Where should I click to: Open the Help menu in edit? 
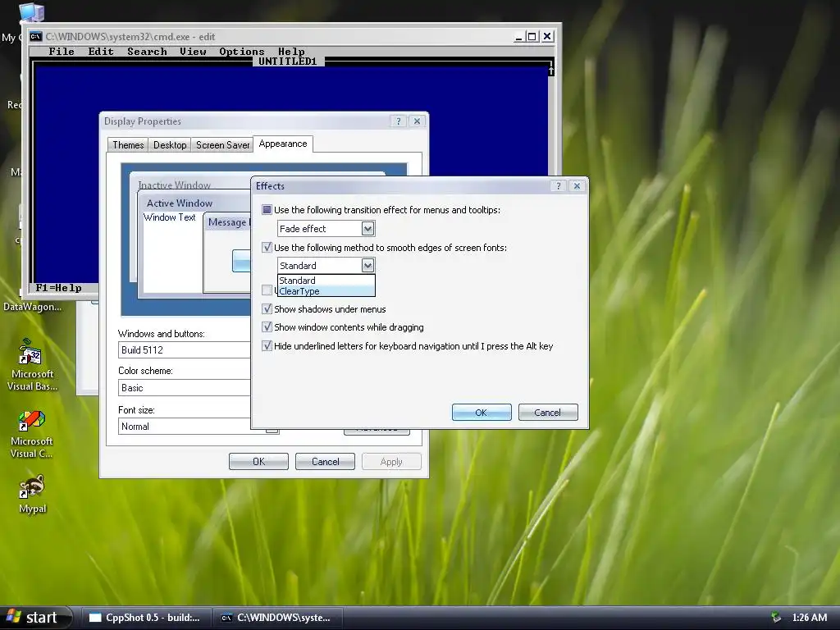pyautogui.click(x=291, y=52)
